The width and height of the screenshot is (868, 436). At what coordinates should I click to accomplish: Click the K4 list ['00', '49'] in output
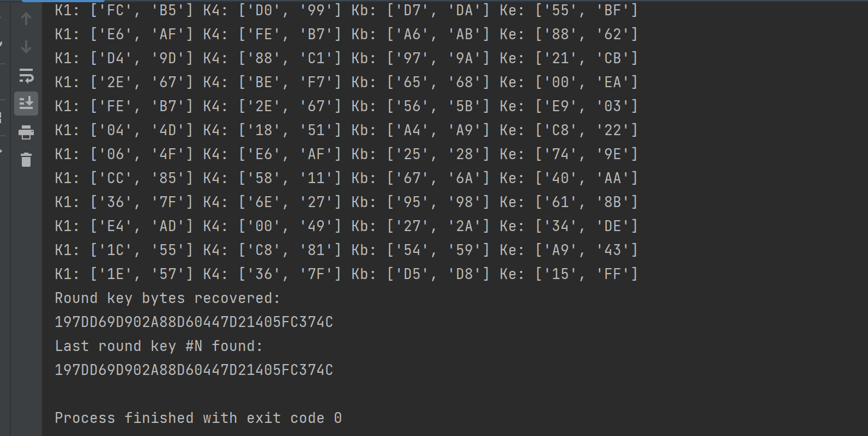point(290,226)
